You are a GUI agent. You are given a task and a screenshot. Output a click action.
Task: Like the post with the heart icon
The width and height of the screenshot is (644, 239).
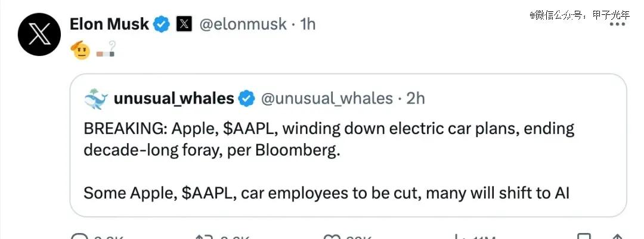click(x=333, y=237)
